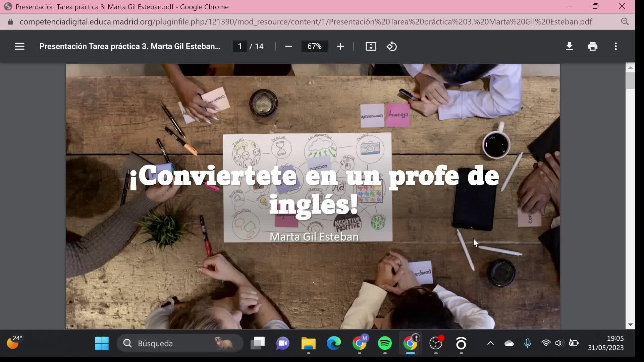Rotate the PDF counterclockwise

pos(392,46)
